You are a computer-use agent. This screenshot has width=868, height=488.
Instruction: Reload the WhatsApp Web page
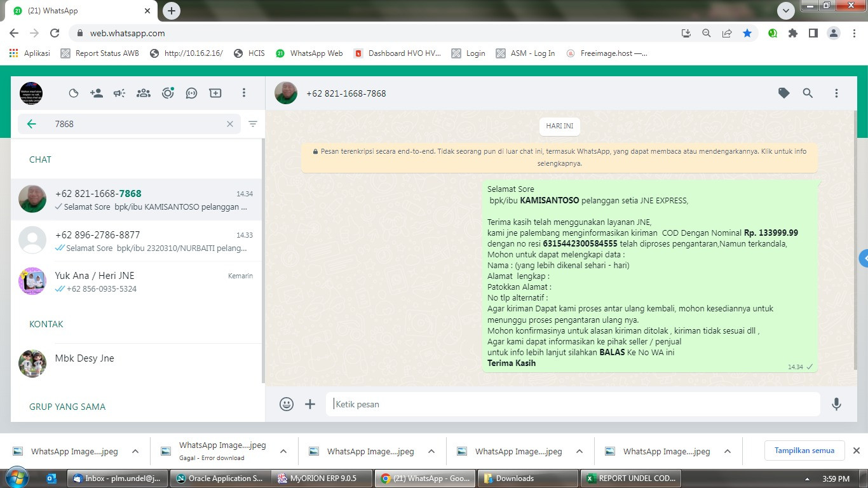point(55,33)
